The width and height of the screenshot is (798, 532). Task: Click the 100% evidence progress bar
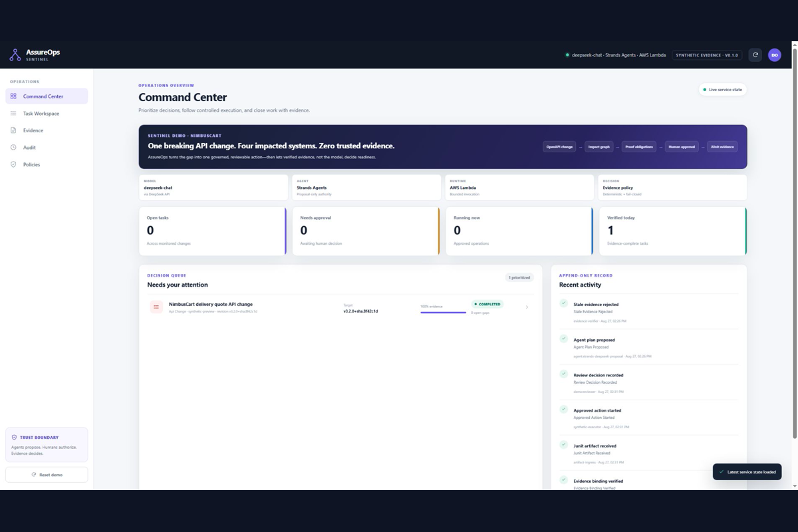click(x=443, y=313)
